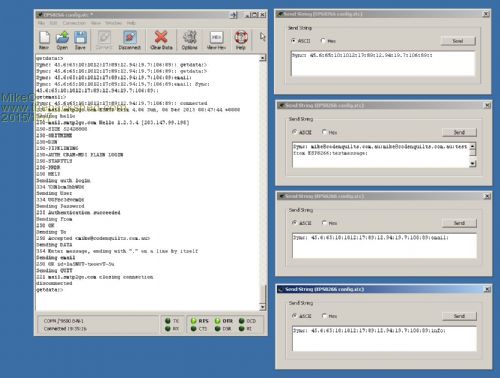Click the Save floppy disk icon
The width and height of the screenshot is (500, 378).
[x=80, y=40]
